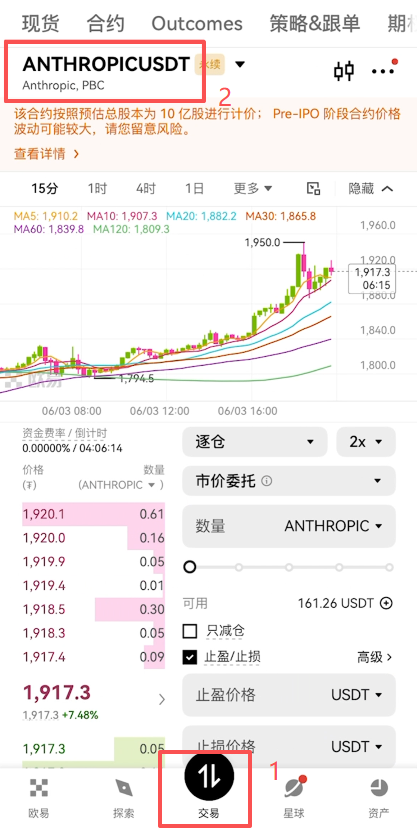Switch to the 策略&跟单 tab
Viewport: 417px width, 833px height.
[314, 23]
